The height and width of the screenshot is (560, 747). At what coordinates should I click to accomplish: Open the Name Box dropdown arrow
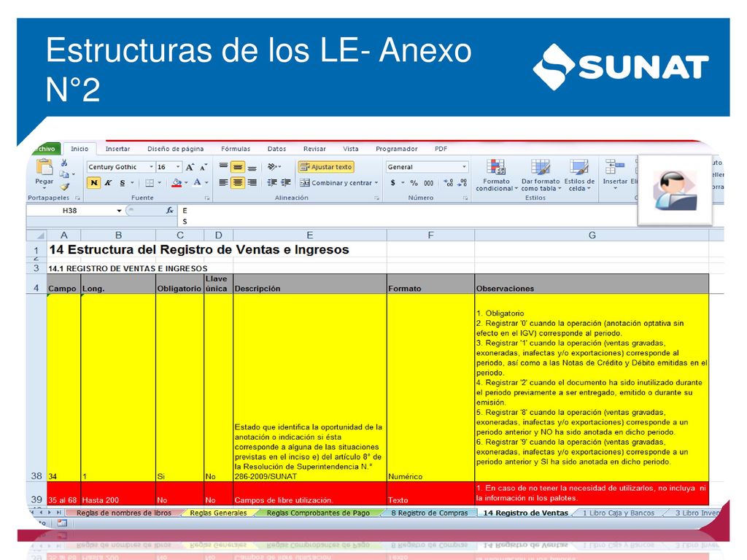(119, 211)
